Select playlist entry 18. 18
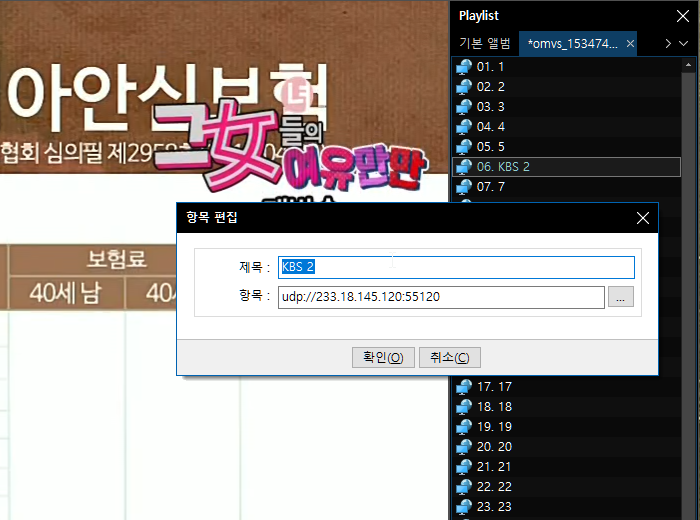Viewport: 700px width, 520px height. [567, 407]
